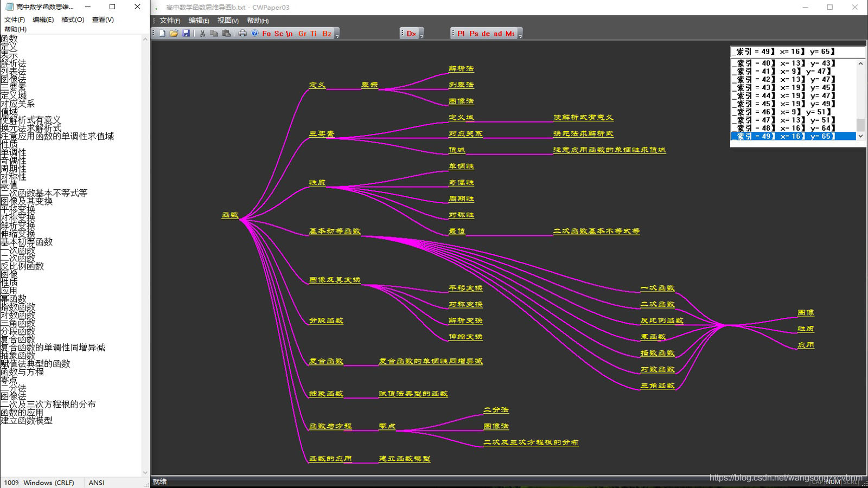Viewport: 868px width, 488px height.
Task: Click the Paste clipboard icon
Action: [226, 34]
